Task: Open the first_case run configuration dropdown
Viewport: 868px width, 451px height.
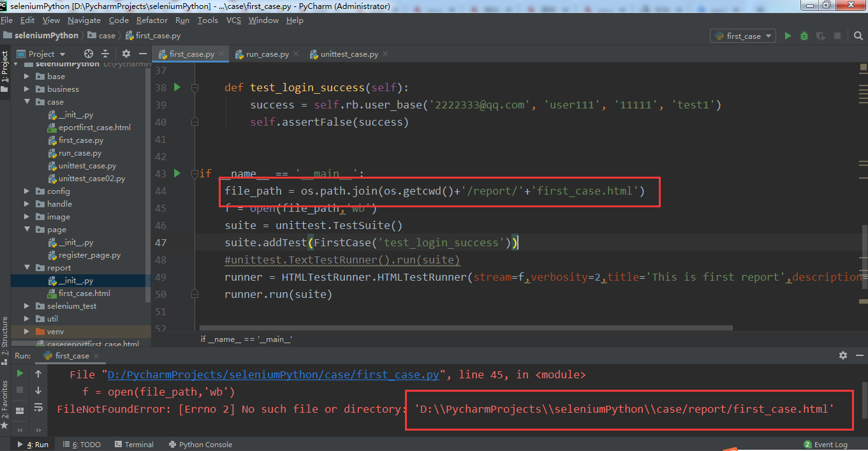Action: [x=742, y=36]
